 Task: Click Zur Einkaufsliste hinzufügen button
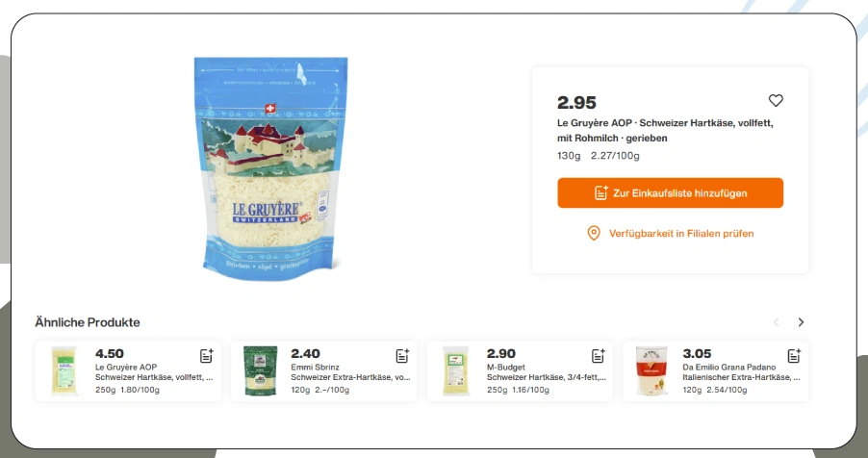click(x=670, y=192)
